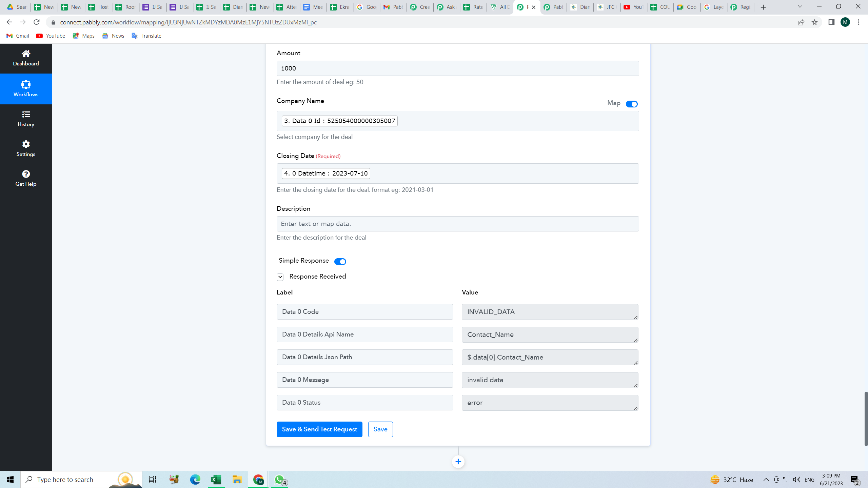Image resolution: width=868 pixels, height=488 pixels.
Task: Open Chrome from the taskbar
Action: point(258,479)
